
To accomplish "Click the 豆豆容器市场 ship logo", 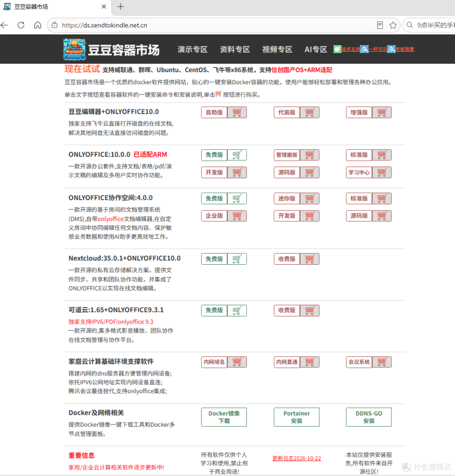I will point(75,49).
